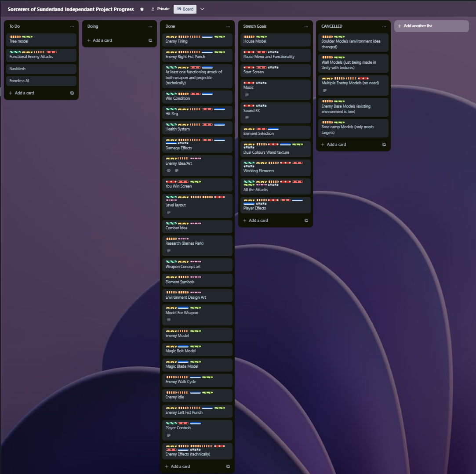Click the To Do list title
The width and height of the screenshot is (476, 474).
[x=15, y=26]
